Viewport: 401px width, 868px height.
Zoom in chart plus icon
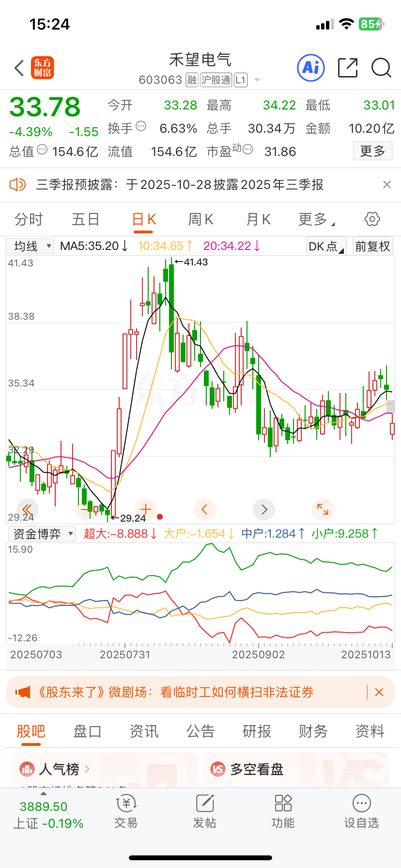(x=145, y=509)
